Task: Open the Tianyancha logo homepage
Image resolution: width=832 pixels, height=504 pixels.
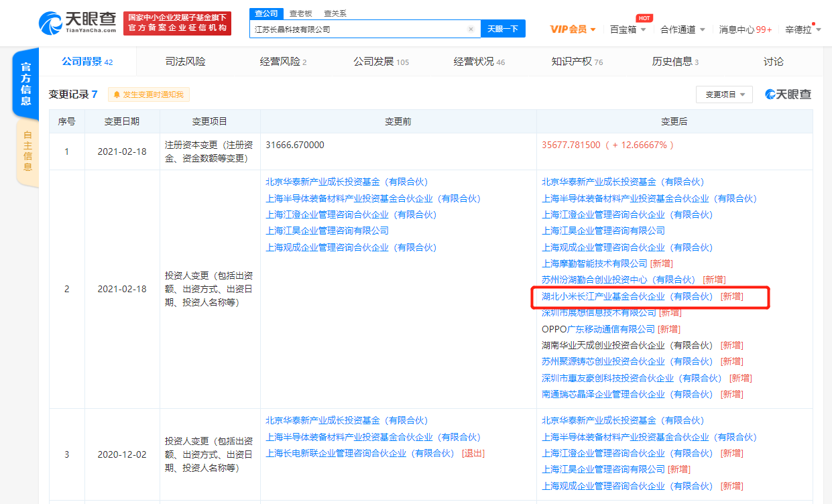Action: click(78, 22)
